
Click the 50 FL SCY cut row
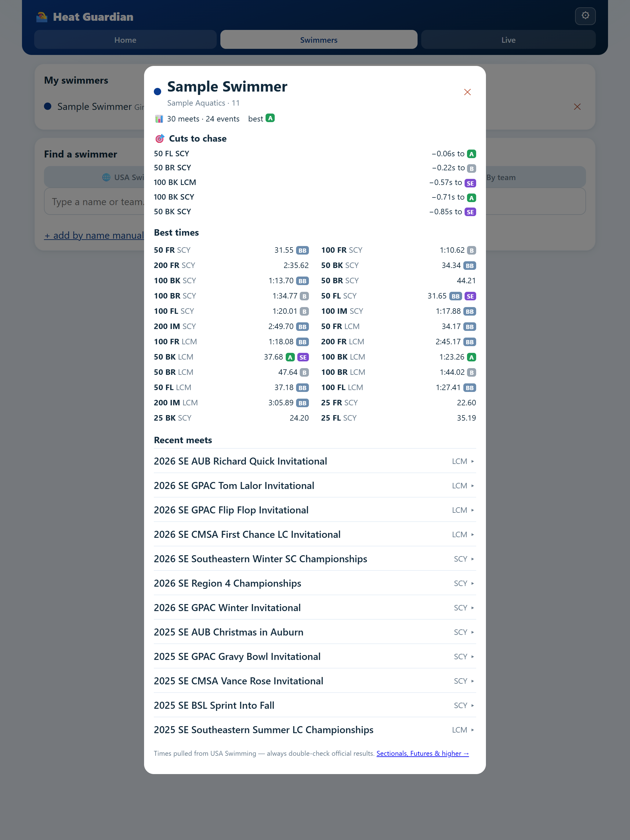(x=315, y=154)
